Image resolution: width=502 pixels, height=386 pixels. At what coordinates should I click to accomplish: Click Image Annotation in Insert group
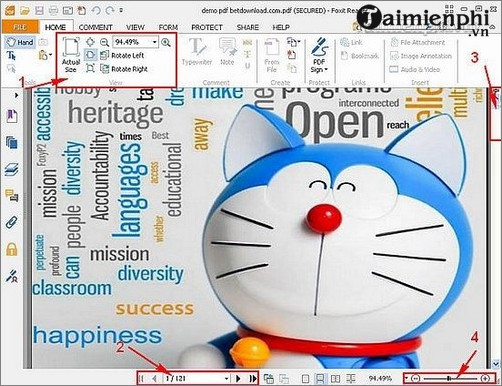click(x=421, y=56)
